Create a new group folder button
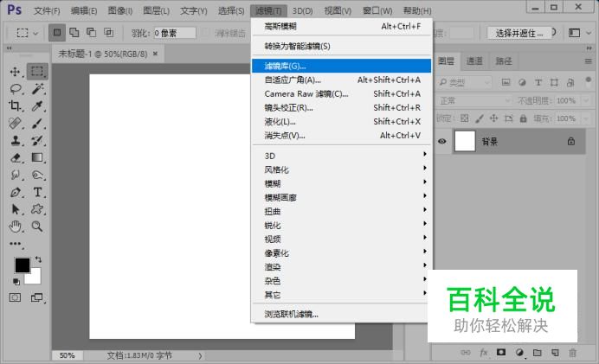 538,353
